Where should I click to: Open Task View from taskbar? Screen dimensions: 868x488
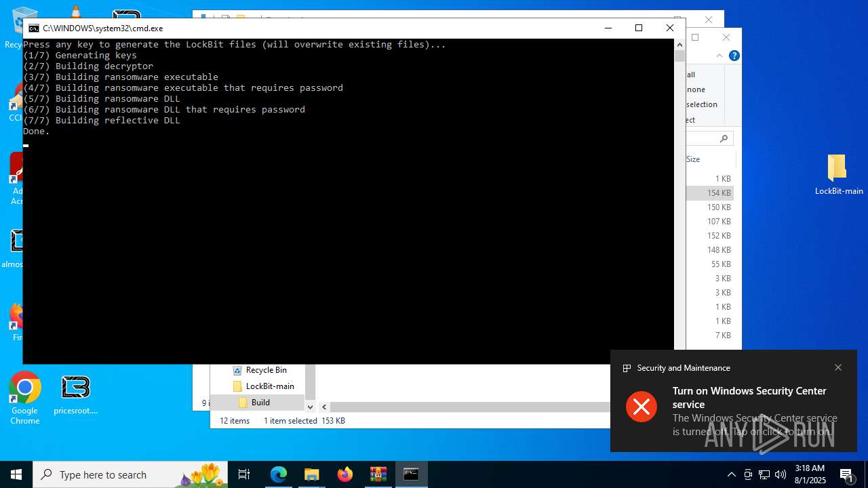(244, 474)
